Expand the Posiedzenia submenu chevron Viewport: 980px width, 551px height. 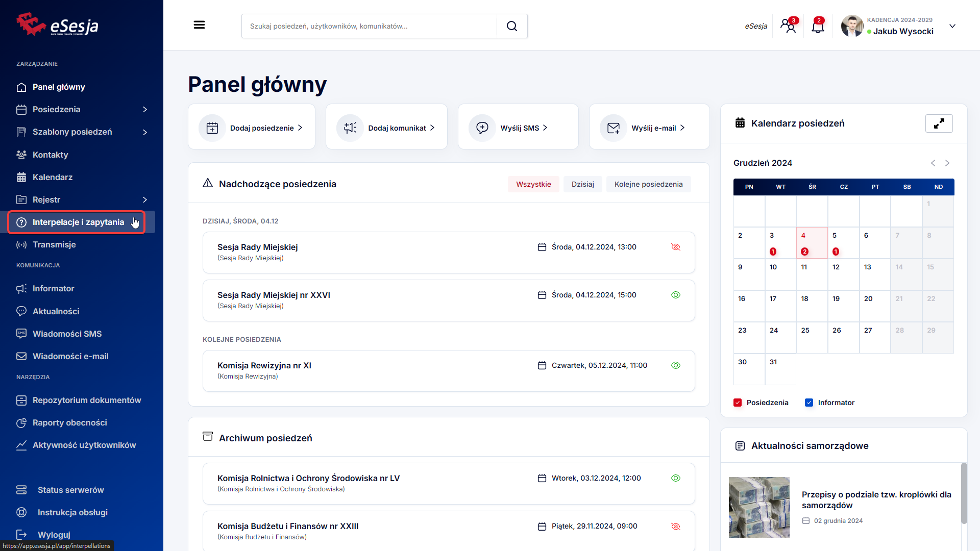[145, 110]
